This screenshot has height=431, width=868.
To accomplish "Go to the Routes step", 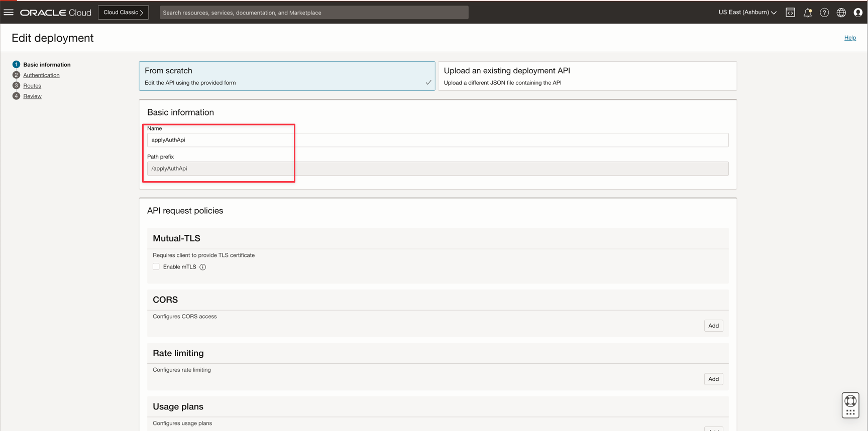I will click(32, 86).
